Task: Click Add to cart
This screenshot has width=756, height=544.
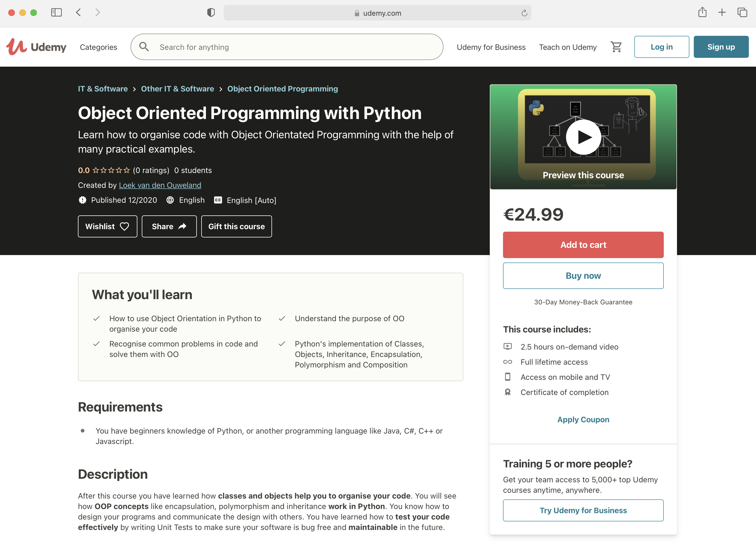Action: tap(583, 245)
